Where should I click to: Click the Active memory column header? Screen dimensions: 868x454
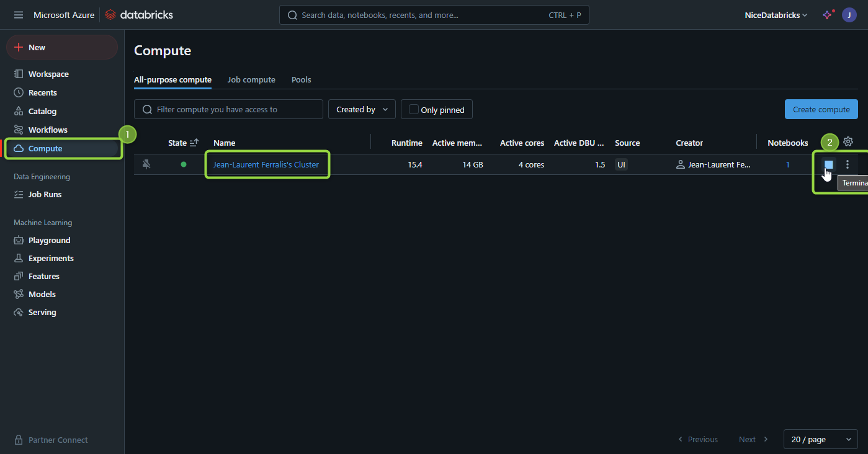457,143
